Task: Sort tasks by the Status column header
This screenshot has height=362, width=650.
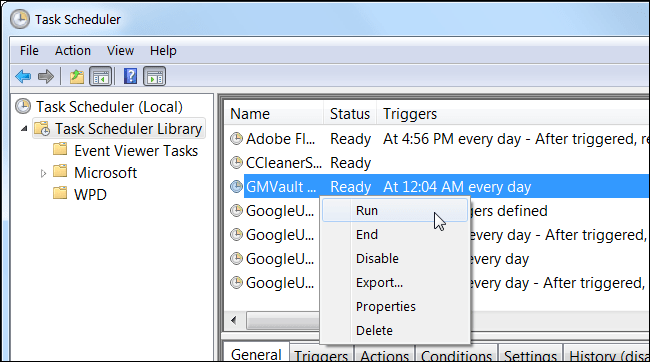Action: click(x=349, y=114)
